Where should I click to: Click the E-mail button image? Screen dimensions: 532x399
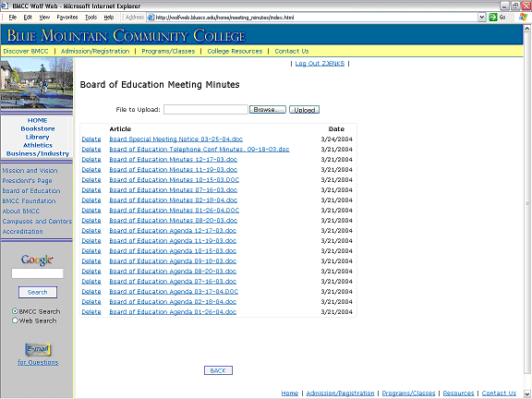tap(38, 349)
